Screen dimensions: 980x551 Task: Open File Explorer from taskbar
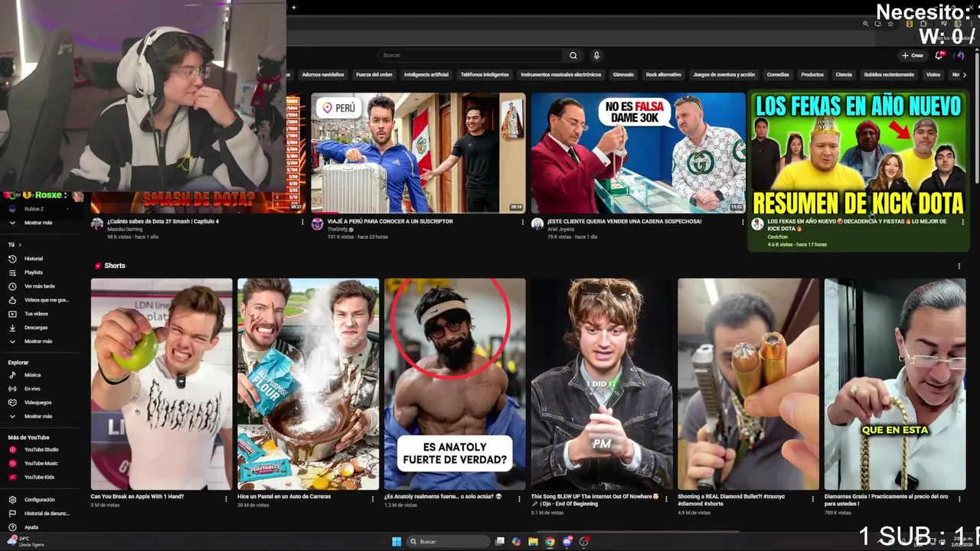pos(533,542)
